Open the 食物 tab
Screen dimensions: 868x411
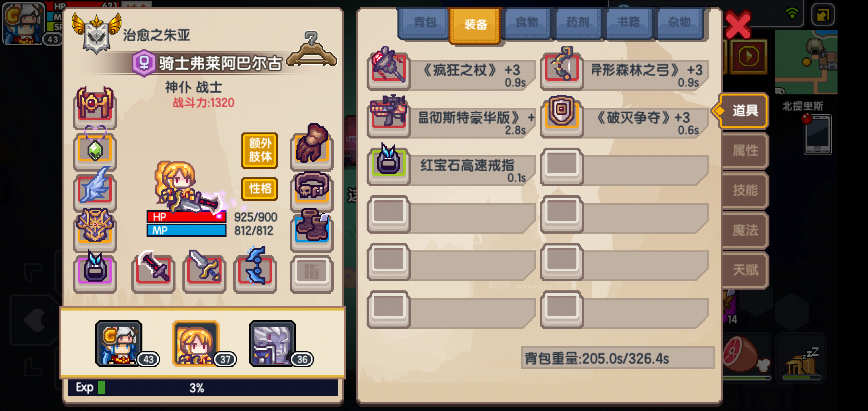point(526,23)
